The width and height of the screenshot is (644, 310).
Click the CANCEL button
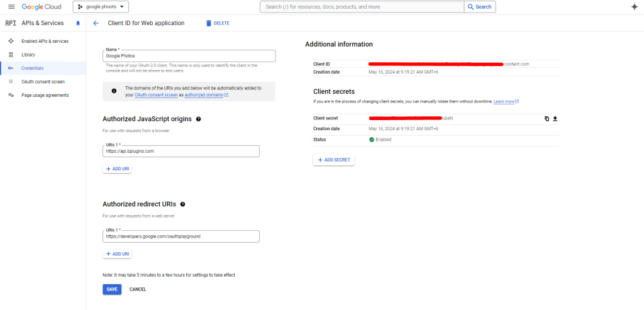coord(138,289)
